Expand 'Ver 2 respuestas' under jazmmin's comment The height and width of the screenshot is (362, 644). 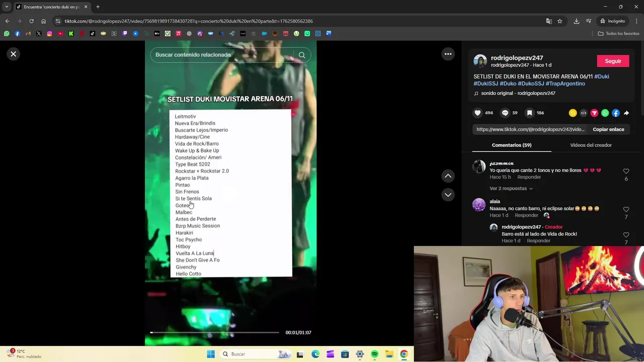click(x=511, y=188)
